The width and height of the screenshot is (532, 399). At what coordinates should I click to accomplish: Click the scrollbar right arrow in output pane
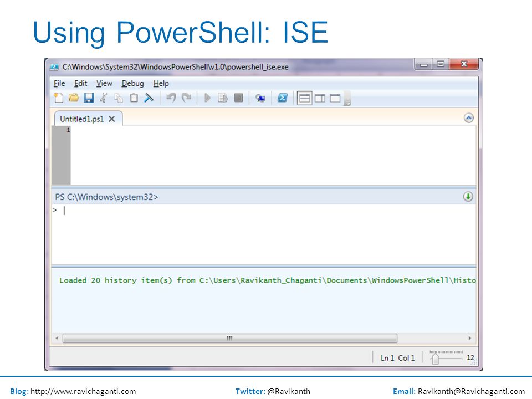[x=470, y=338]
